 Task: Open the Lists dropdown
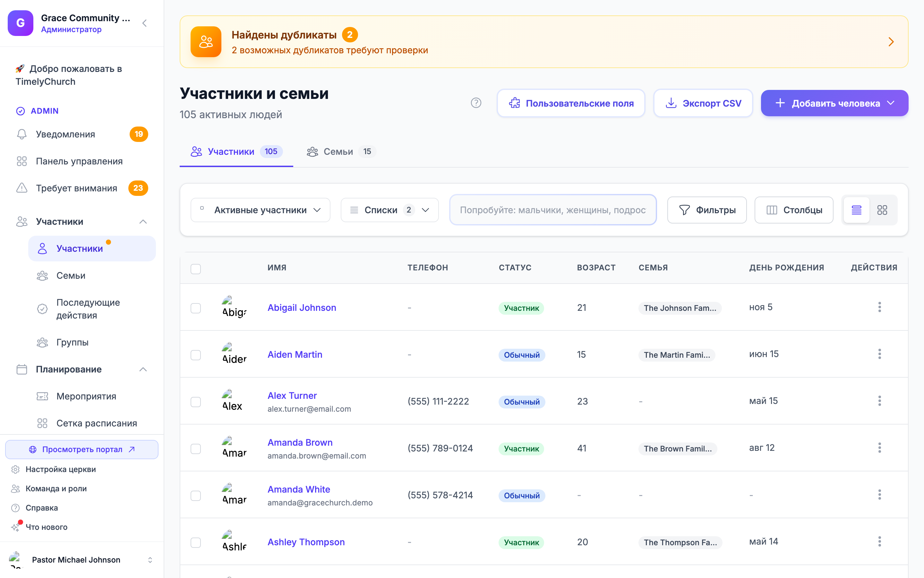tap(389, 210)
